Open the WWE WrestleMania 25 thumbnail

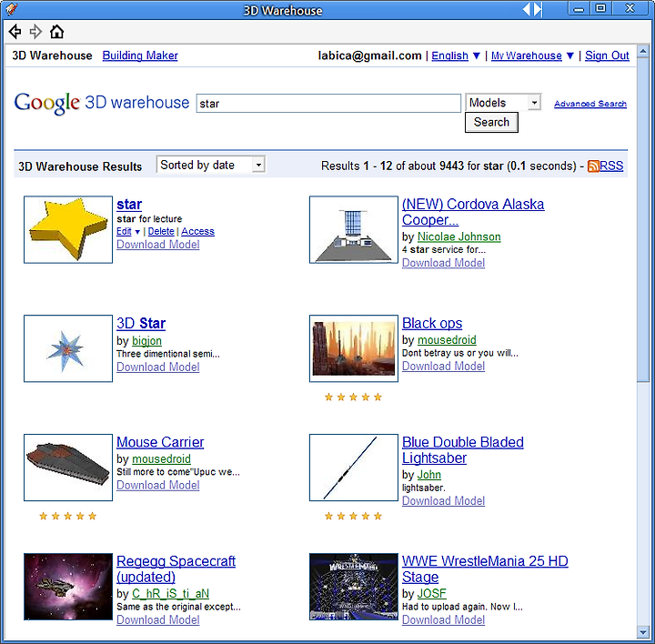pyautogui.click(x=354, y=587)
